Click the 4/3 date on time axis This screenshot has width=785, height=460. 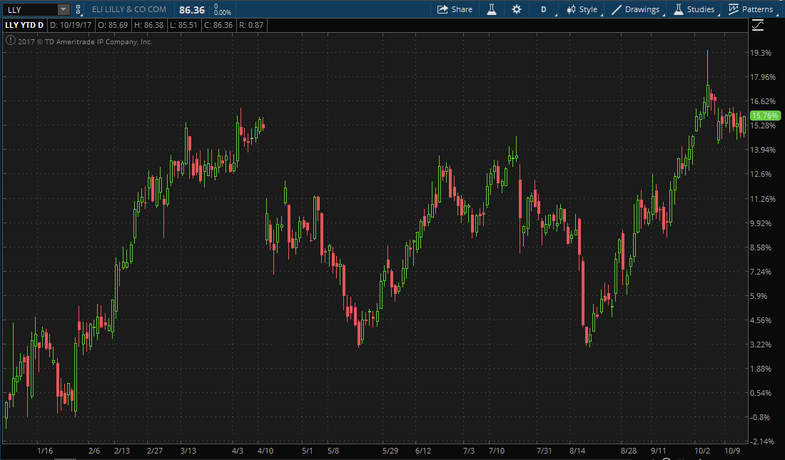pos(237,451)
